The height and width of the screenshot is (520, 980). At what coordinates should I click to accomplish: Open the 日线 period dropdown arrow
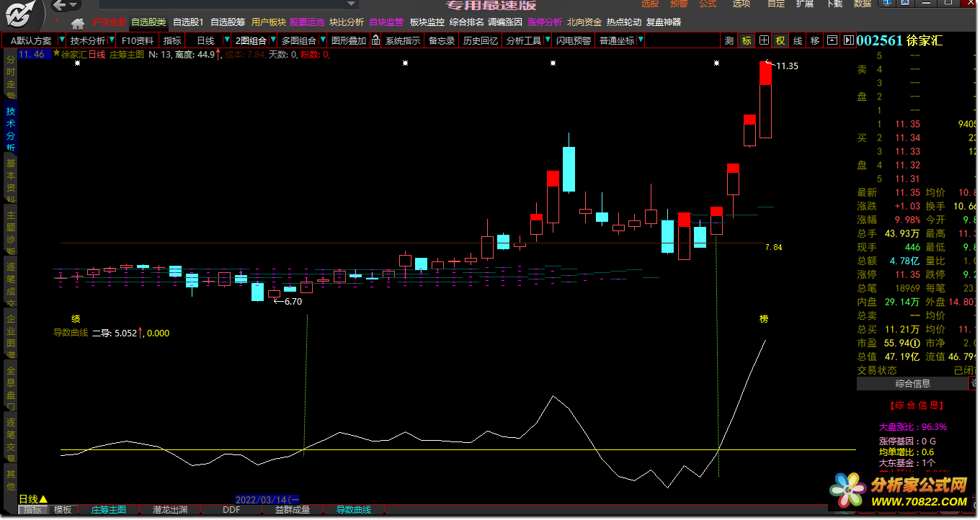[227, 40]
